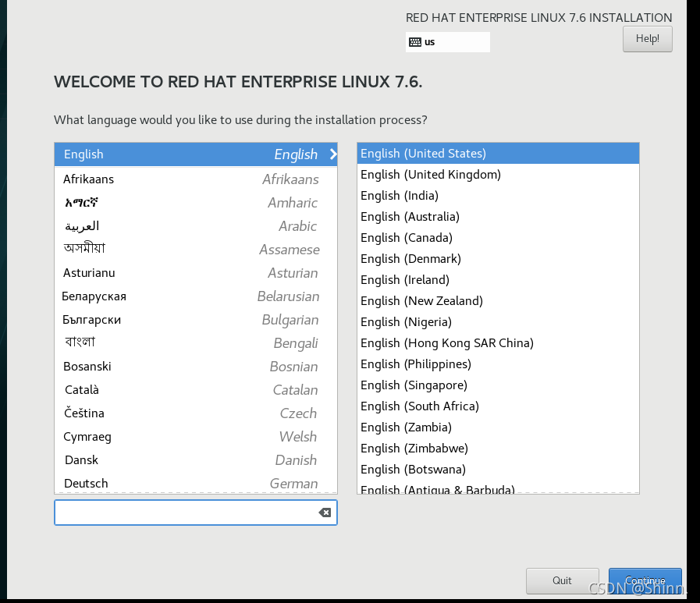Select Bengali language row
700x603 pixels.
coord(196,342)
